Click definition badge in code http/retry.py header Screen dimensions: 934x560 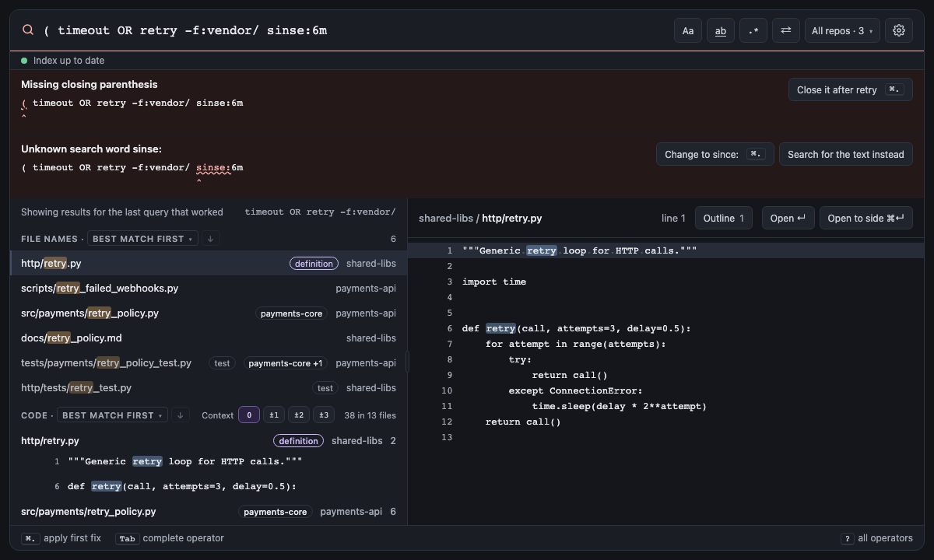pos(298,441)
